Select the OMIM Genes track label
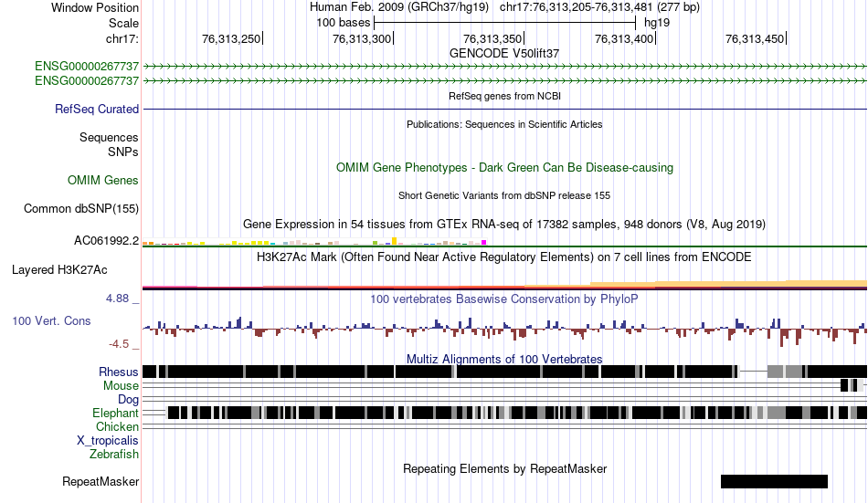868x503 pixels. pyautogui.click(x=102, y=181)
